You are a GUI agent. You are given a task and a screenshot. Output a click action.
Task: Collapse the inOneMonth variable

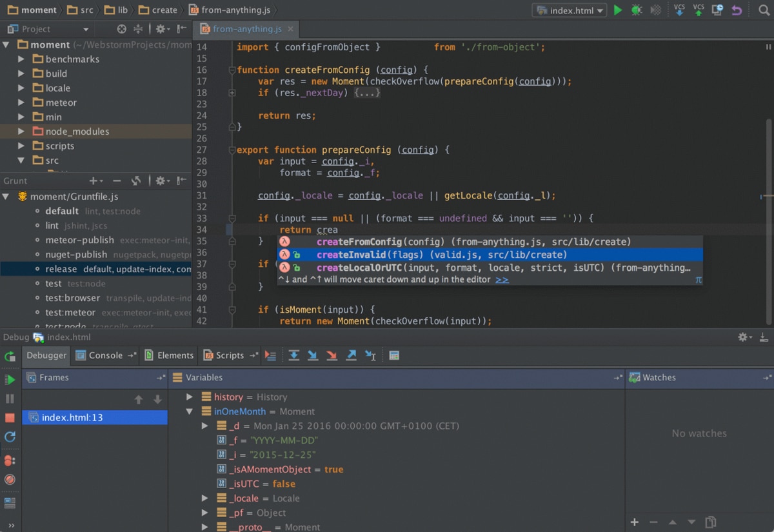pos(190,411)
